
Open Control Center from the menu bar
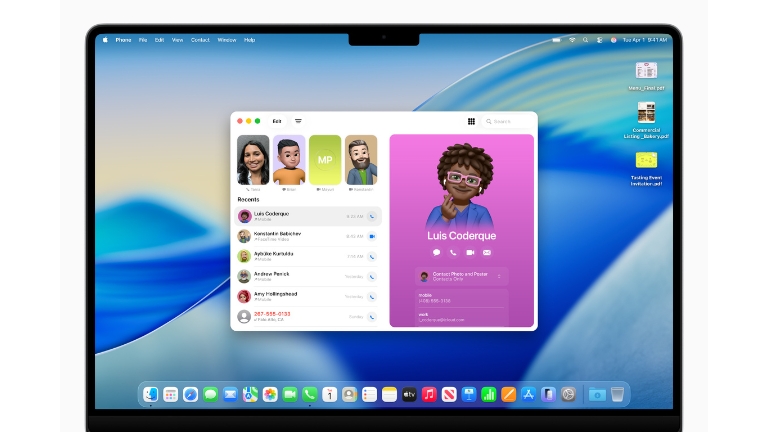click(600, 40)
